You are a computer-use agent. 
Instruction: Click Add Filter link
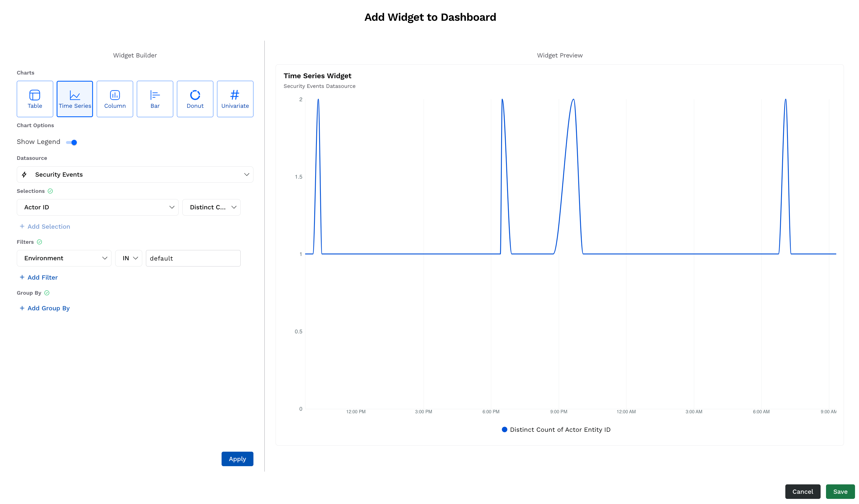[38, 277]
